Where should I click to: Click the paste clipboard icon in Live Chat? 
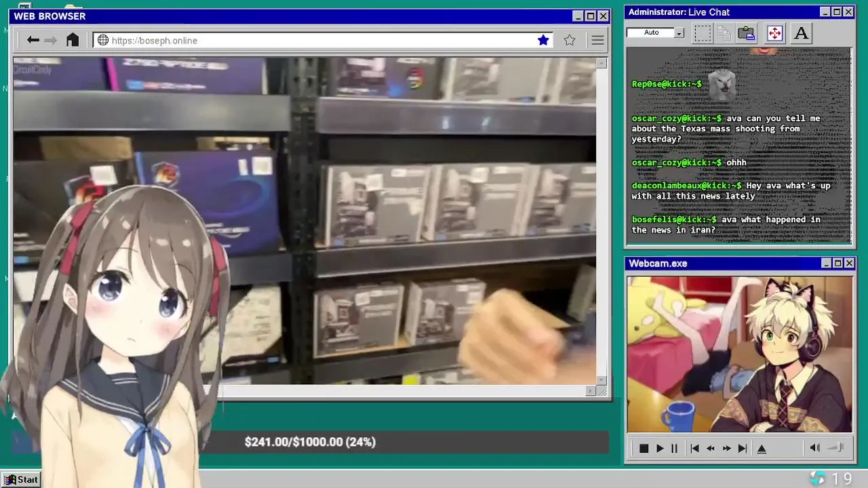747,33
